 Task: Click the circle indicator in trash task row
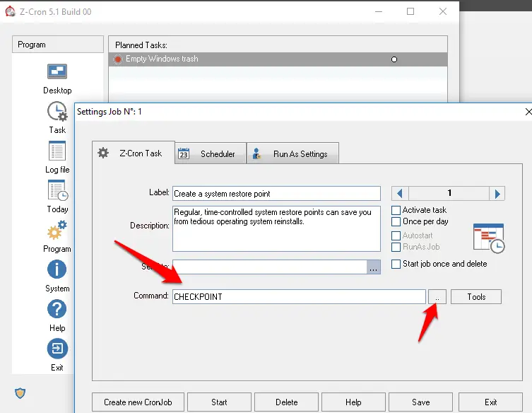click(394, 59)
